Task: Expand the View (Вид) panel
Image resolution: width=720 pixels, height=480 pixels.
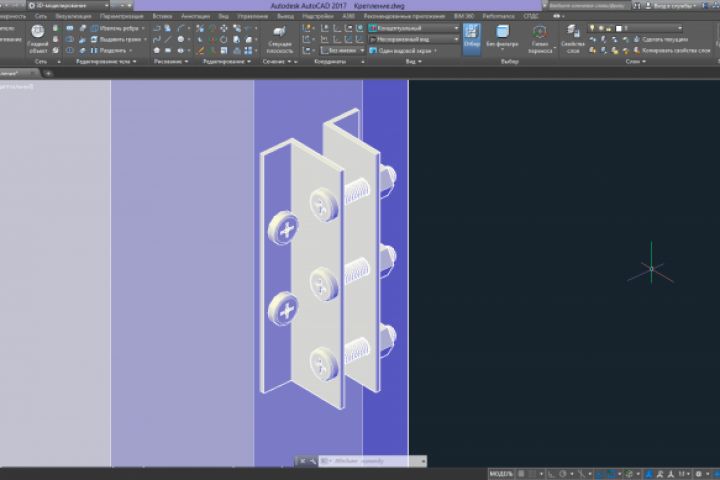Action: coord(413,61)
